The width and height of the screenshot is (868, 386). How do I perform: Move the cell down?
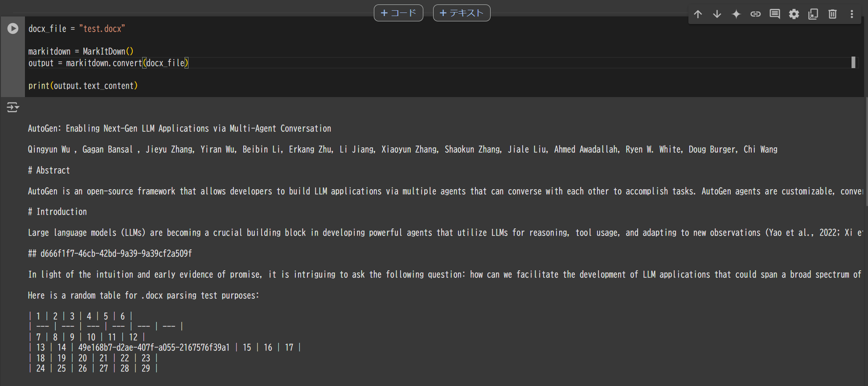click(717, 14)
